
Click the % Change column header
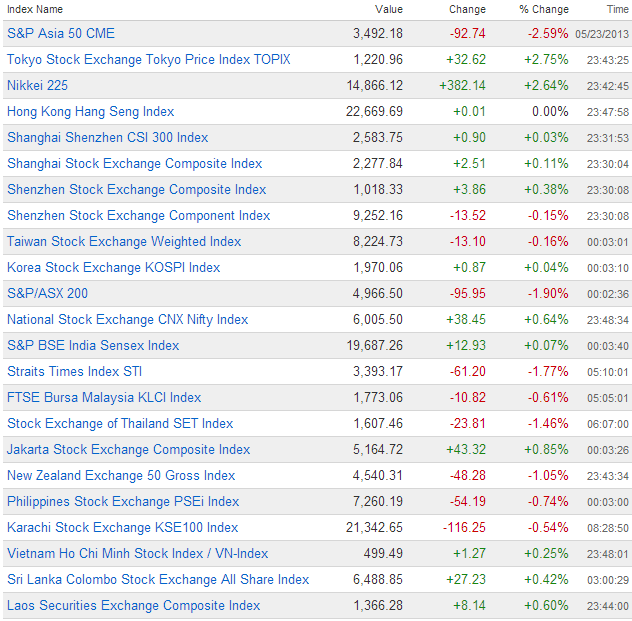click(544, 9)
